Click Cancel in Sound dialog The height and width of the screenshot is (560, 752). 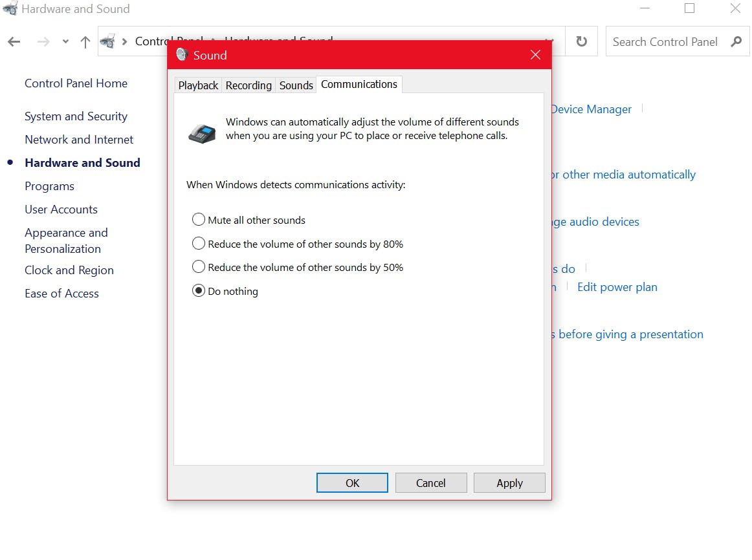click(x=430, y=483)
